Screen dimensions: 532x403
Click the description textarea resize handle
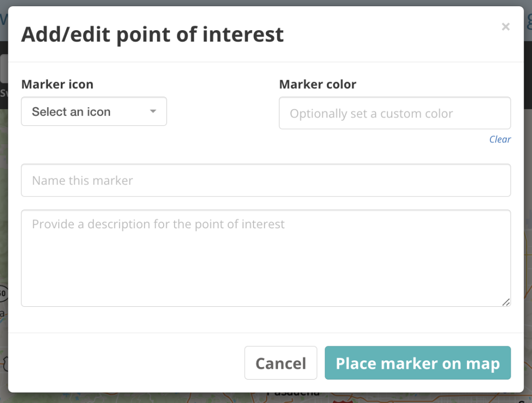506,302
